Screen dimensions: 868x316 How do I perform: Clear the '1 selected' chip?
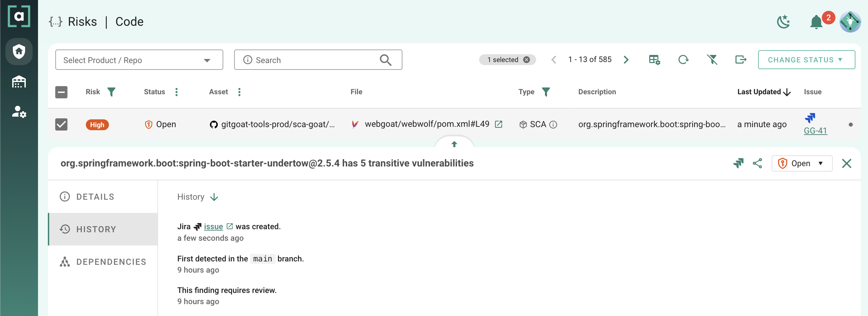coord(526,60)
